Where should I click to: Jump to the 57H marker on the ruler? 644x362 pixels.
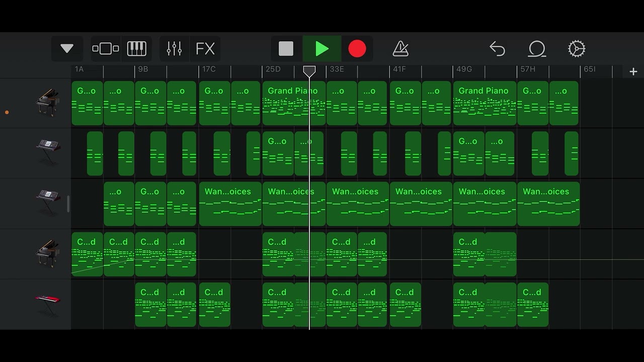pyautogui.click(x=528, y=69)
